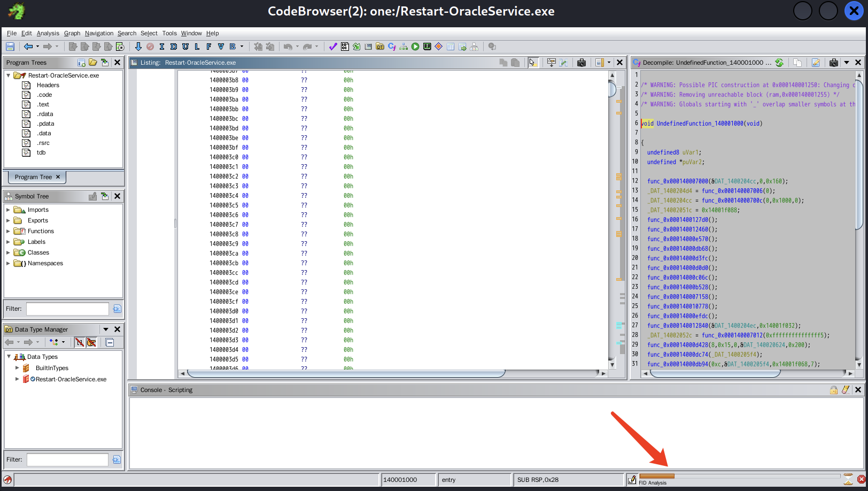Click the Navigate back arrow in toolbar

click(x=28, y=47)
